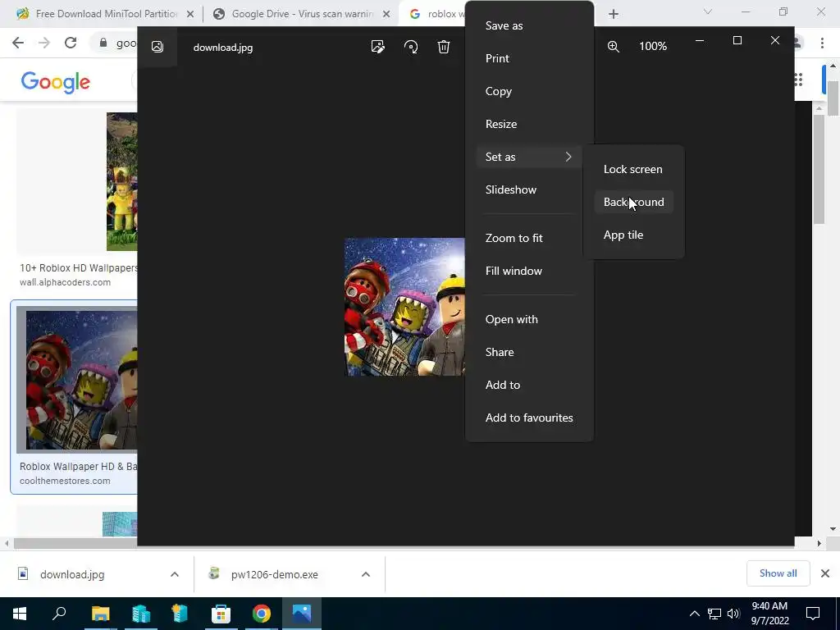Set image as Background
The width and height of the screenshot is (840, 630).
coord(634,202)
